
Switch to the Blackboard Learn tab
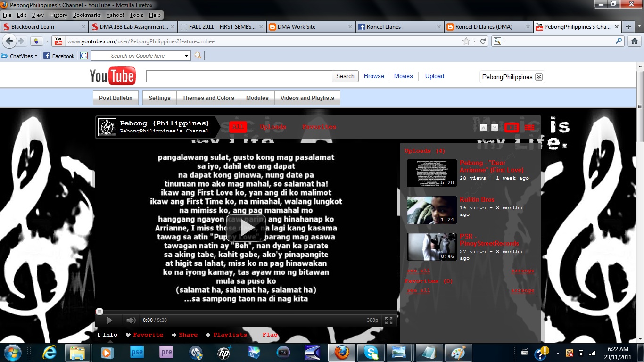click(x=44, y=27)
